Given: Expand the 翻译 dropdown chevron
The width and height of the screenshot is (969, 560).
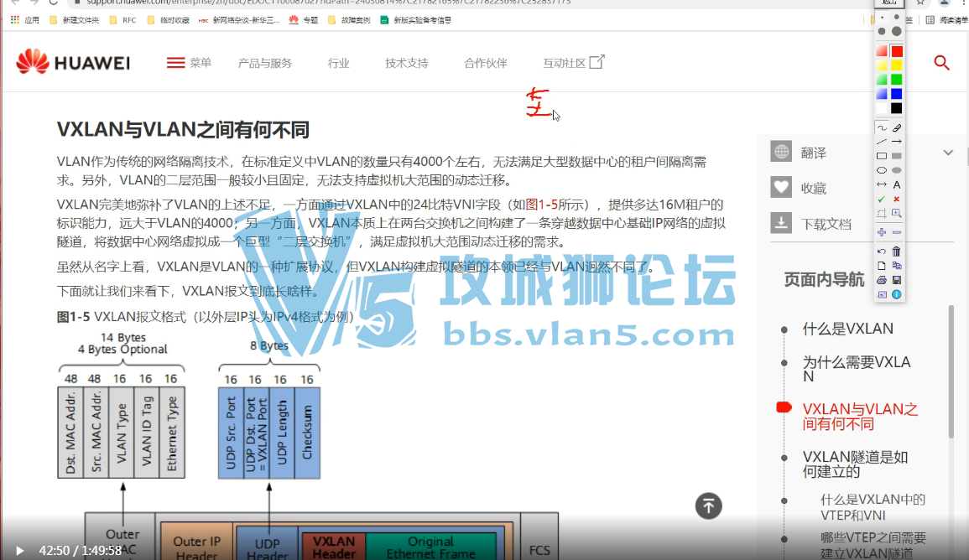Looking at the screenshot, I should pyautogui.click(x=948, y=153).
